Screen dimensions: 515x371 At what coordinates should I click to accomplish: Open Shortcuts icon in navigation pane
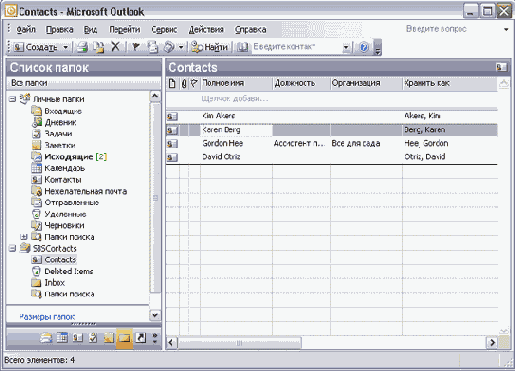pos(141,338)
